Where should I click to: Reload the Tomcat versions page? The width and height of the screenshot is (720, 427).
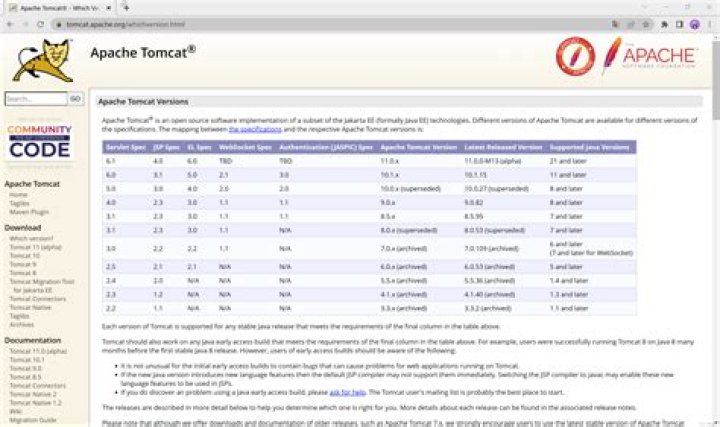40,24
